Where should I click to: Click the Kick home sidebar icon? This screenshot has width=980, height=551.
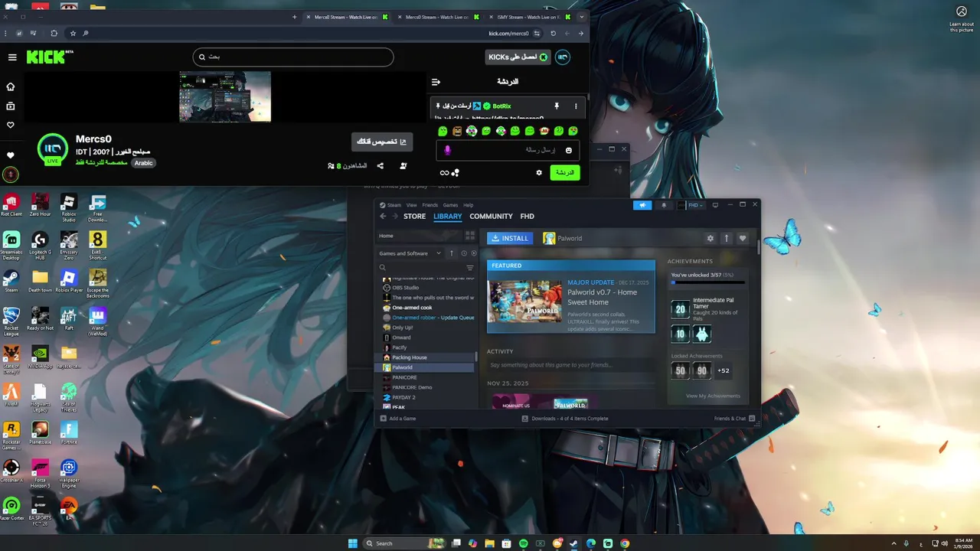(11, 86)
